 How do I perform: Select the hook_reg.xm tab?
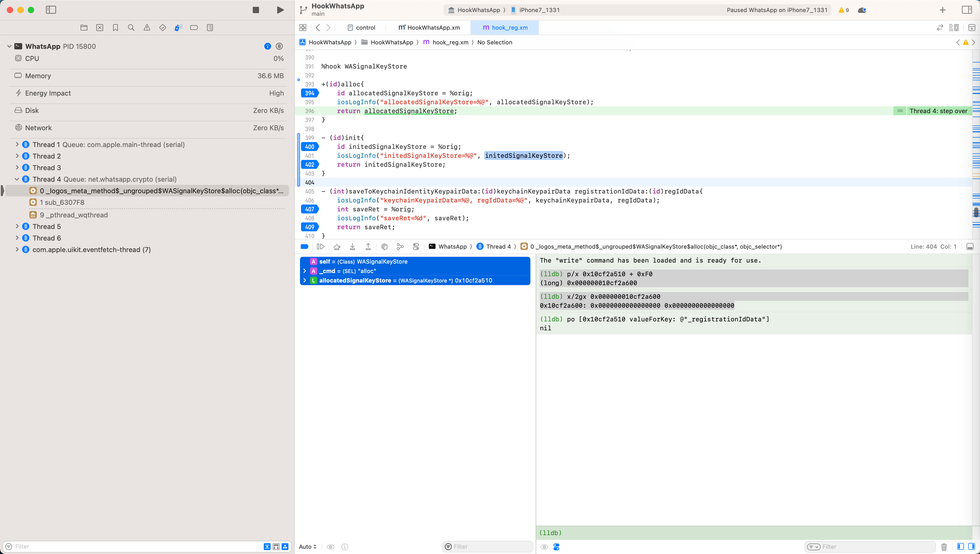point(509,28)
